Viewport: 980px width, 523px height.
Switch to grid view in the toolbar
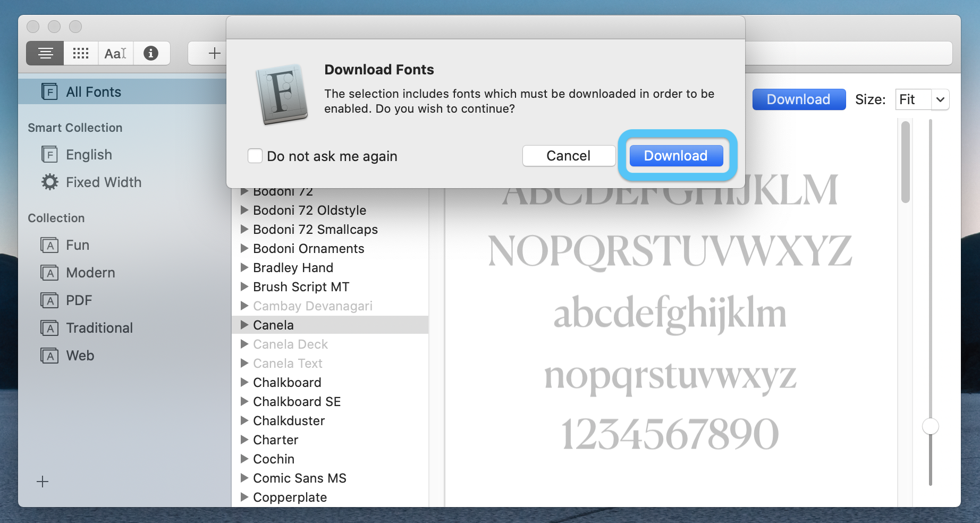[80, 53]
